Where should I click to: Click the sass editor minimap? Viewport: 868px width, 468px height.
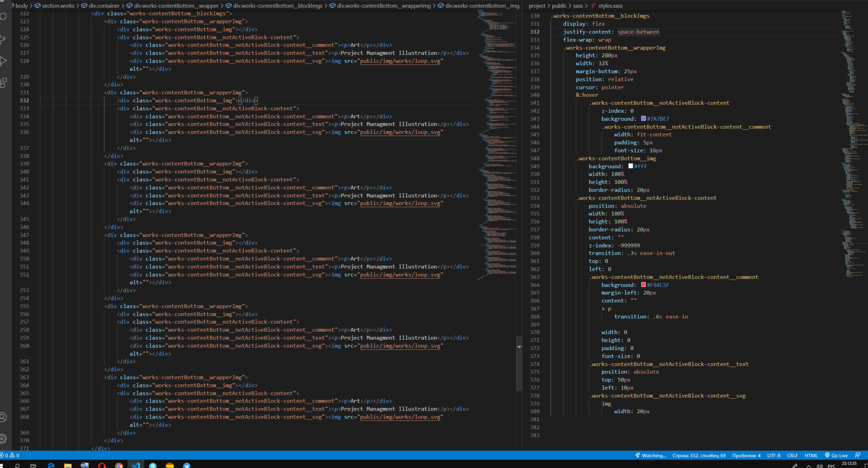pyautogui.click(x=853, y=145)
